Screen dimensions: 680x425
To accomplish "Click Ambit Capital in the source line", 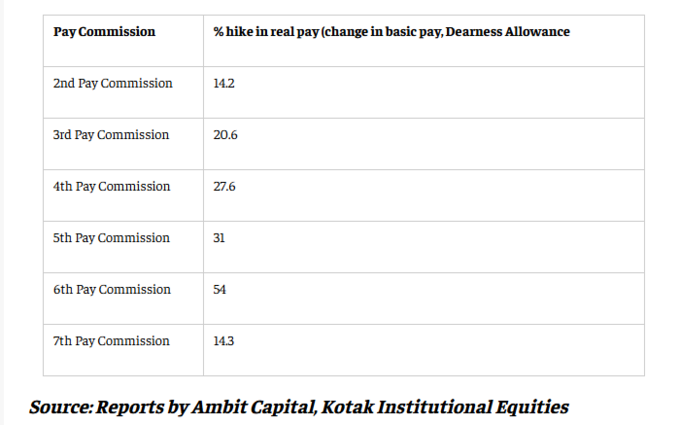I will 253,407.
